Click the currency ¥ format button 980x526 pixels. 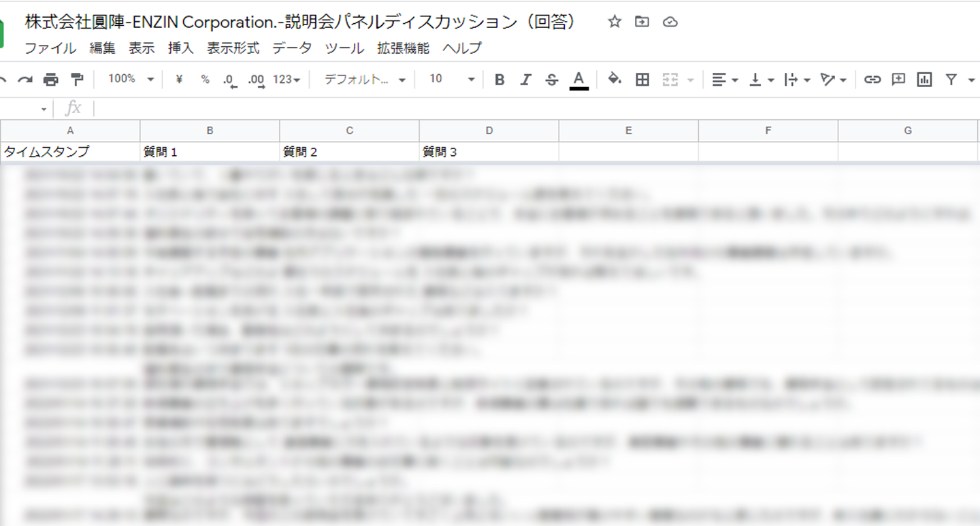pos(179,80)
